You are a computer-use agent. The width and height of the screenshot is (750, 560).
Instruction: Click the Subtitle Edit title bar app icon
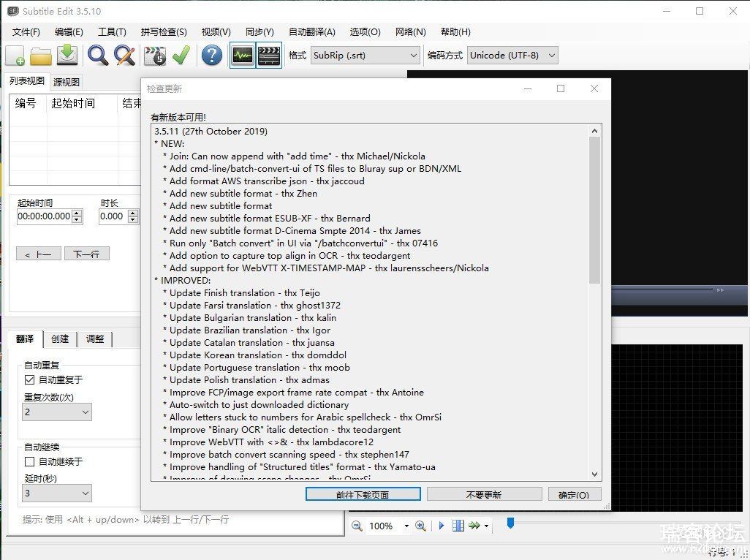point(13,11)
